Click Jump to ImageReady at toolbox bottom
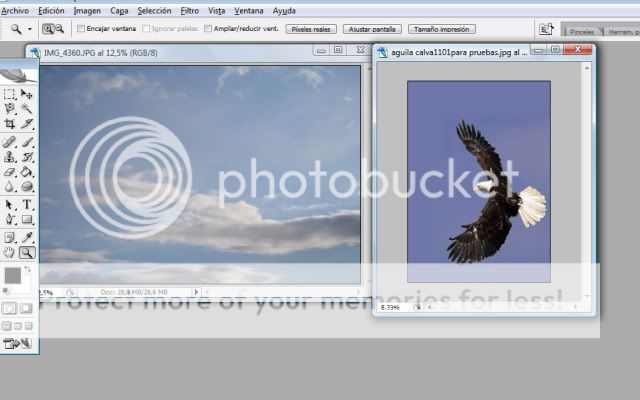640x400 pixels. click(18, 344)
